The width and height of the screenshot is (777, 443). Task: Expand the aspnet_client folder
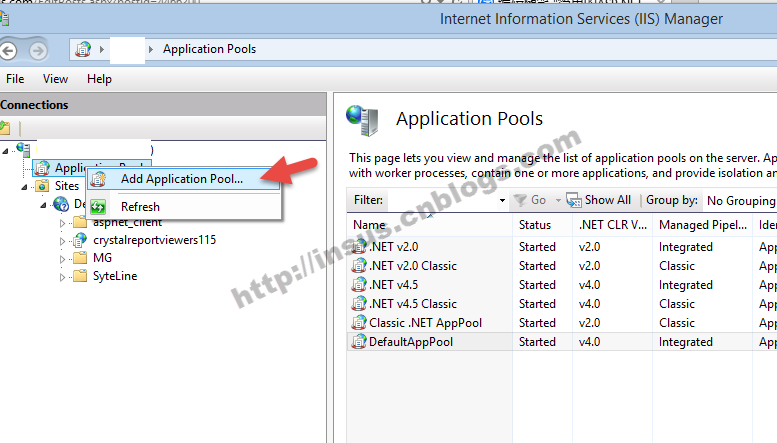(62, 223)
